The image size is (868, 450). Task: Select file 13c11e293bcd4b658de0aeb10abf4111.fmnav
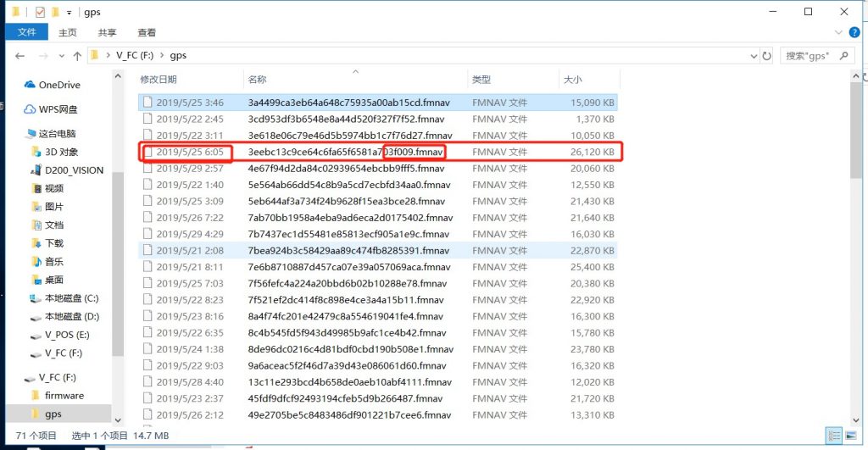(x=377, y=382)
